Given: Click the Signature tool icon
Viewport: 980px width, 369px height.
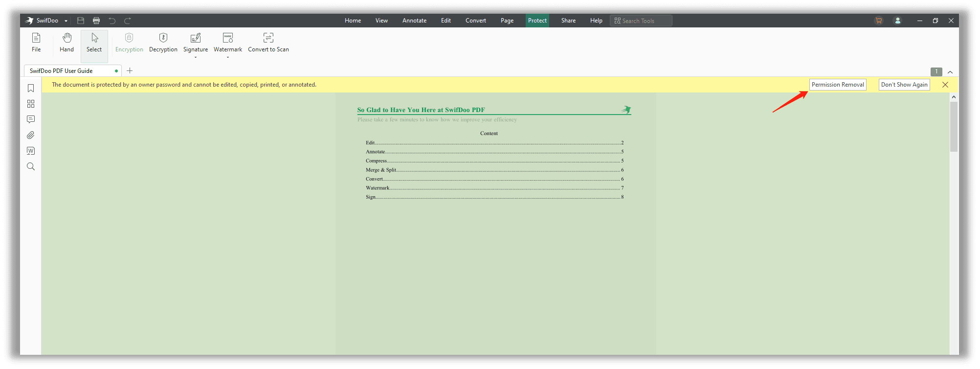Looking at the screenshot, I should coord(196,38).
